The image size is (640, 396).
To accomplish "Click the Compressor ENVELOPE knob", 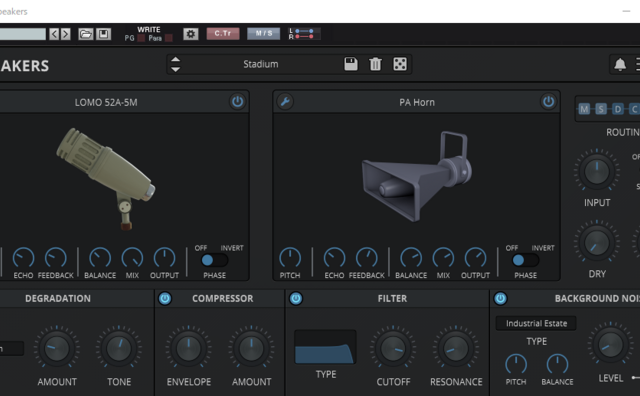I will coord(189,348).
